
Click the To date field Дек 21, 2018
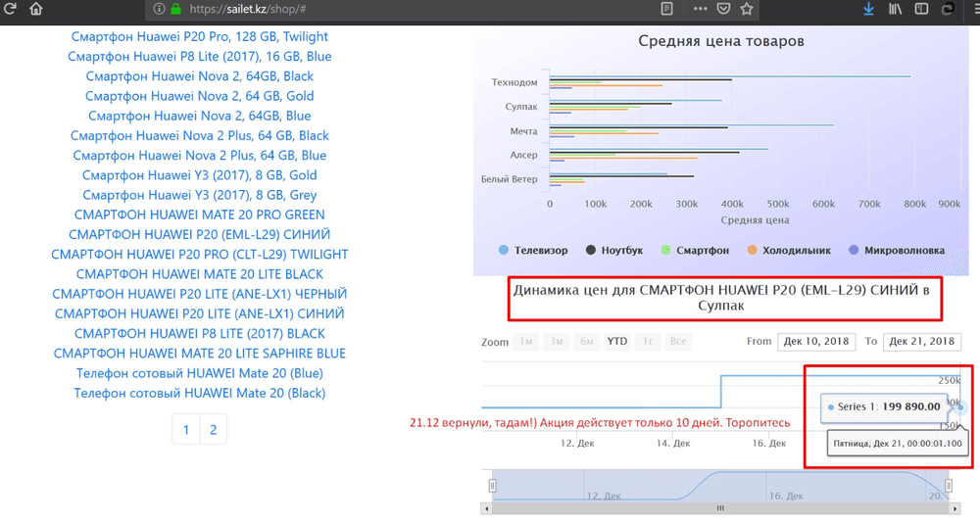click(x=922, y=342)
